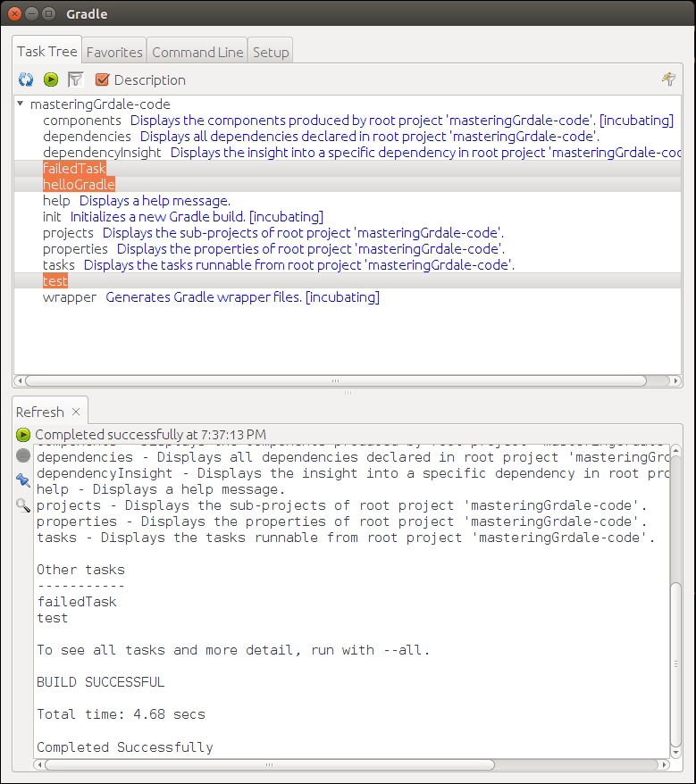Image resolution: width=696 pixels, height=784 pixels.
Task: Click the task tree horizontal scrollbar thumb
Action: tap(336, 381)
